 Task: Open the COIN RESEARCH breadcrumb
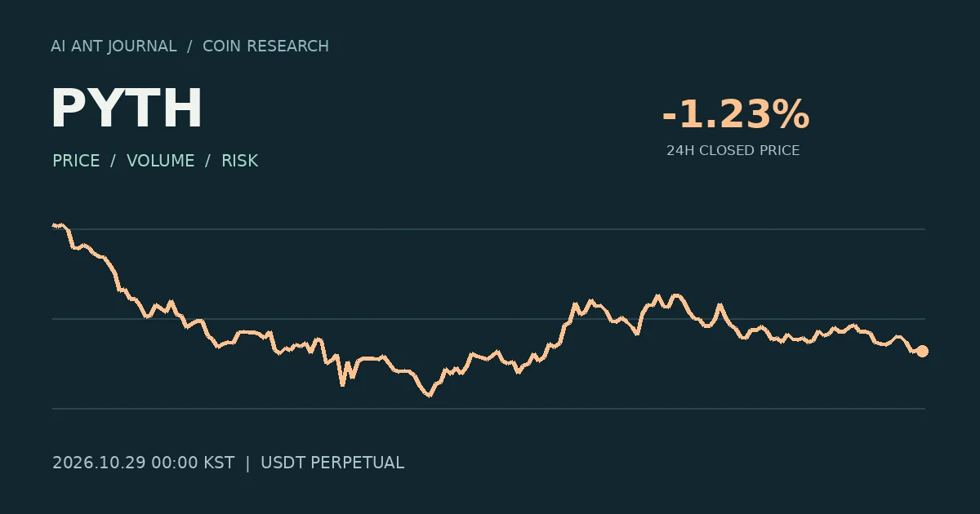click(x=265, y=47)
